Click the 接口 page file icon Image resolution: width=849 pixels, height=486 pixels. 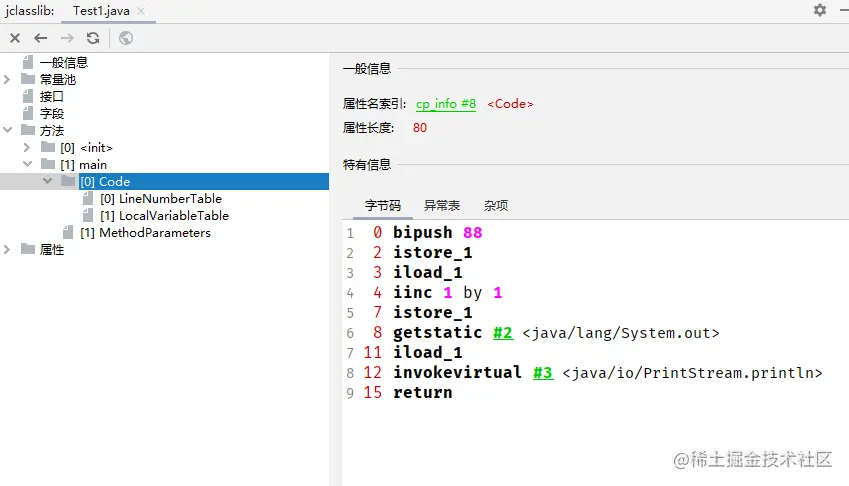point(28,96)
